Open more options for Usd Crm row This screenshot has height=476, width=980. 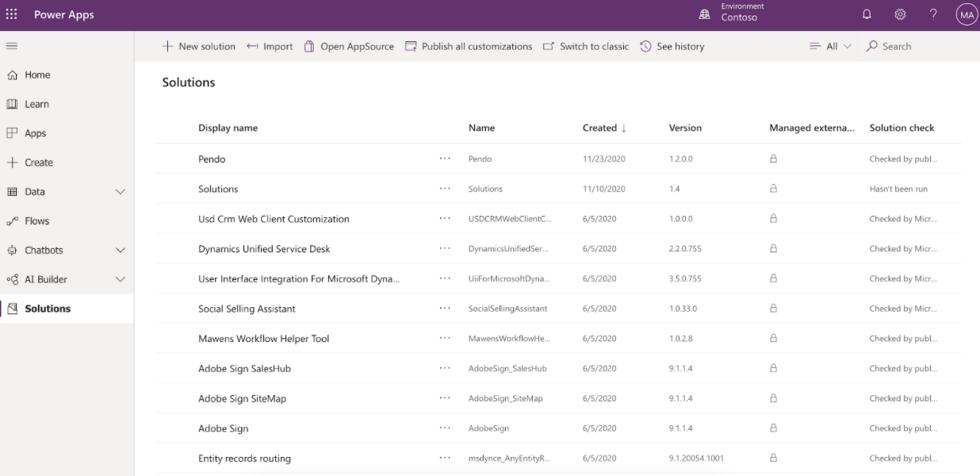tap(445, 218)
